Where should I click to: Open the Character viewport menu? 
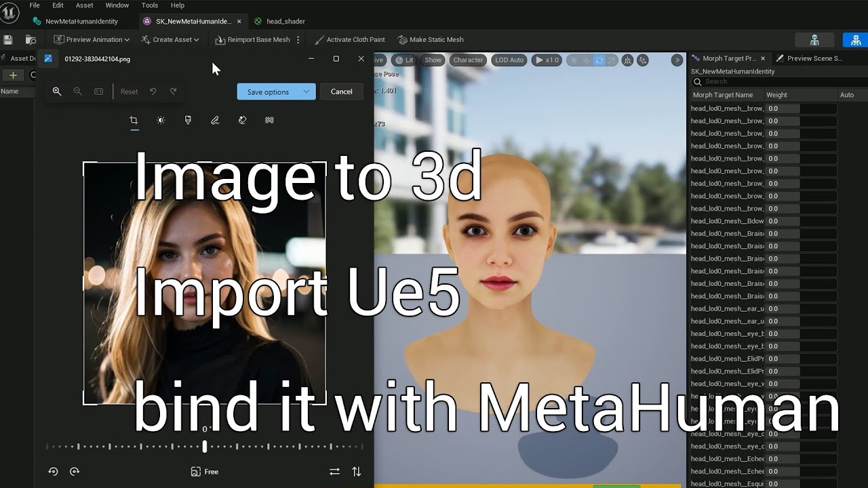click(468, 60)
